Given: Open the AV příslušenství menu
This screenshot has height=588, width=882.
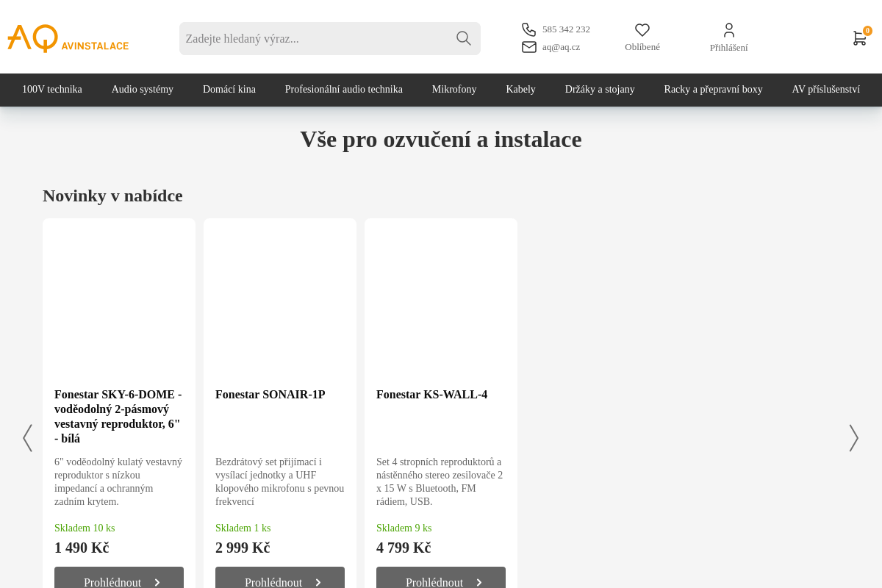Looking at the screenshot, I should pyautogui.click(x=826, y=90).
